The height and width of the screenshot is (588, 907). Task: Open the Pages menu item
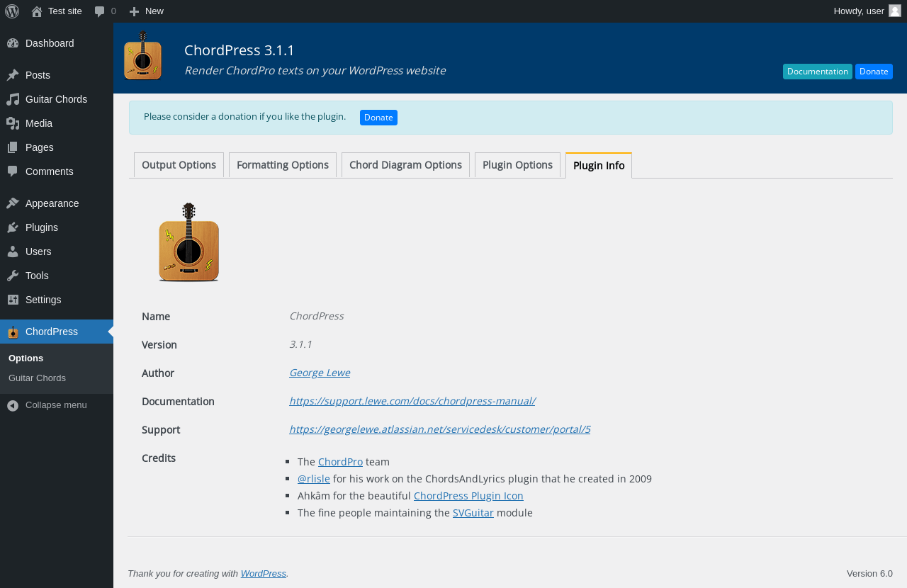pos(57,147)
